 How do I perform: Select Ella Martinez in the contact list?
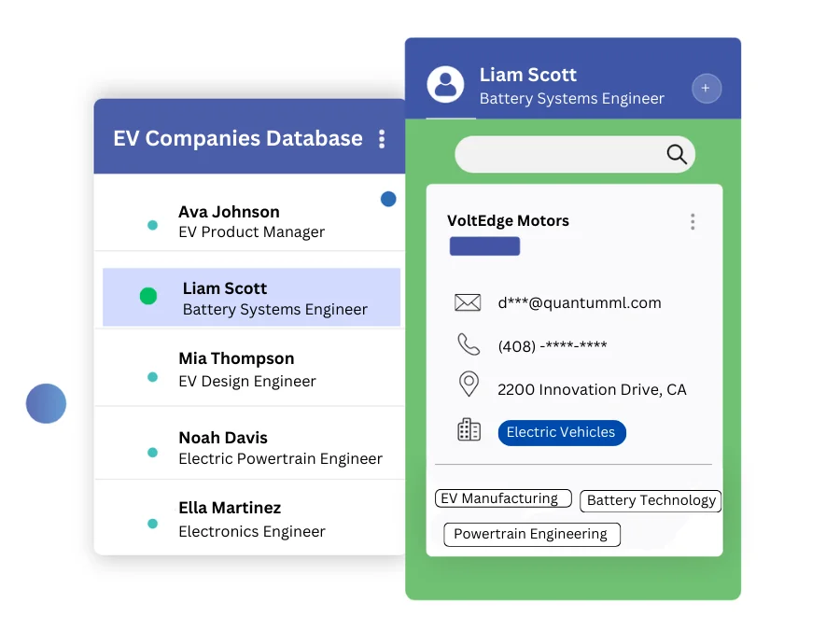249,518
